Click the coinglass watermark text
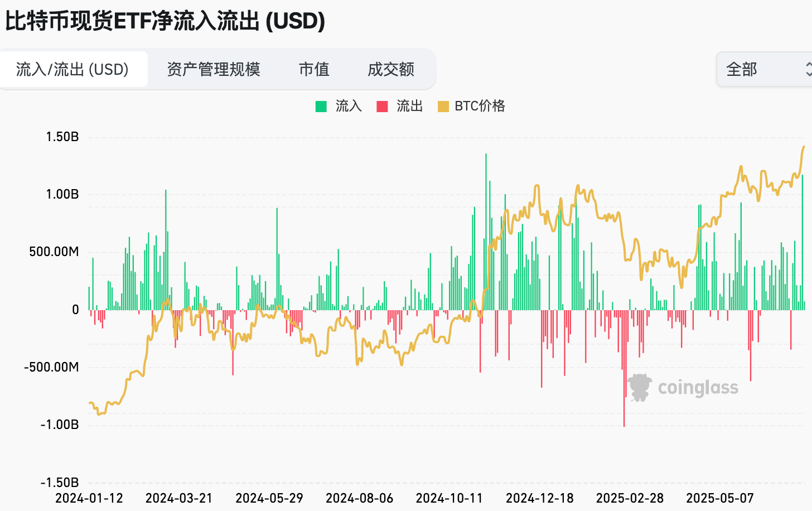This screenshot has width=812, height=511. (x=698, y=388)
